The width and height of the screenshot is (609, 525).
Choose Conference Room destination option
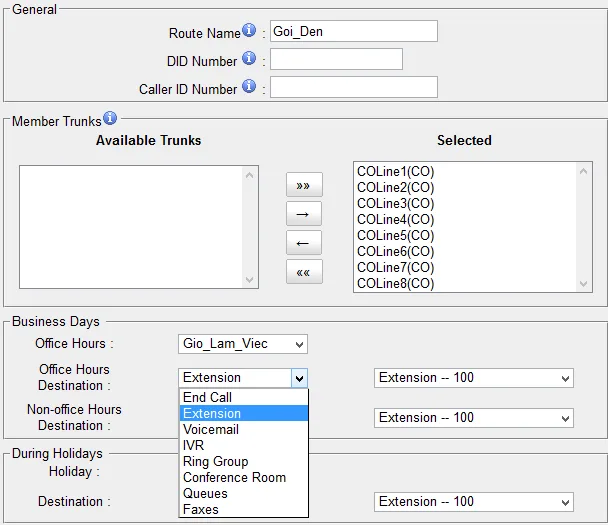click(234, 477)
